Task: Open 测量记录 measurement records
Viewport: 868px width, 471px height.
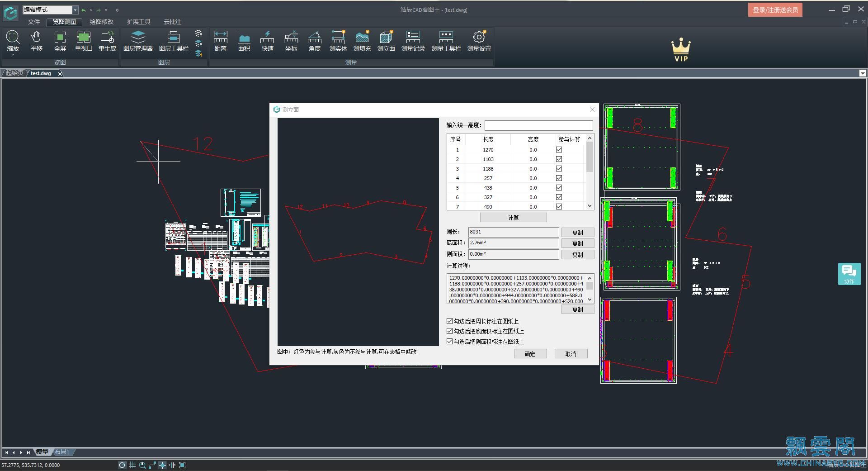Action: [x=413, y=40]
